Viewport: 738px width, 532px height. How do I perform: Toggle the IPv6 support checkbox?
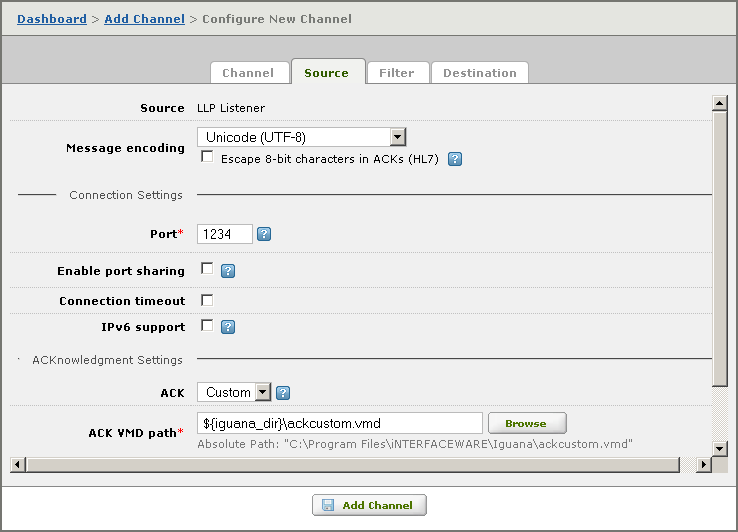pos(207,325)
